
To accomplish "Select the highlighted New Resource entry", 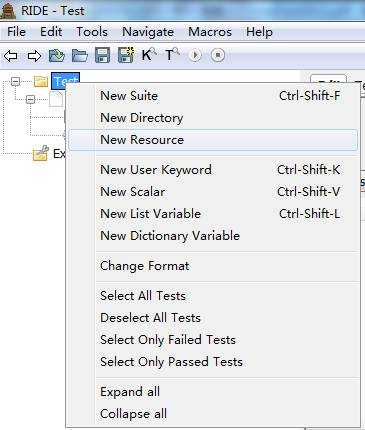I will click(x=213, y=140).
